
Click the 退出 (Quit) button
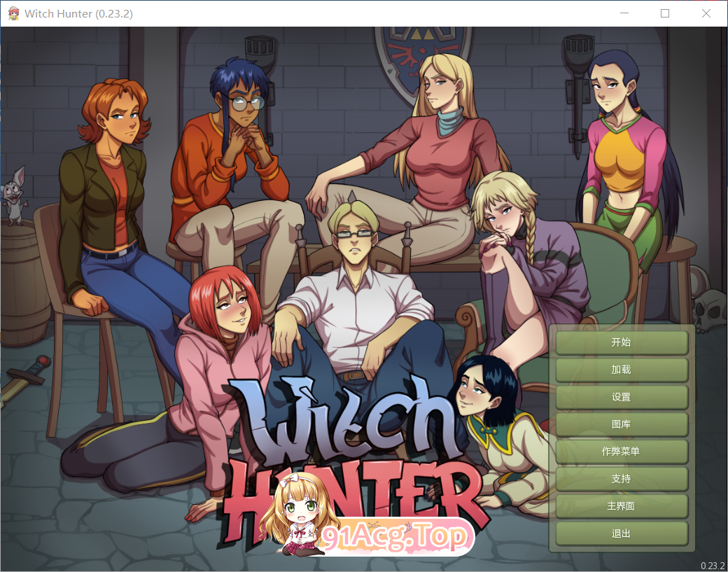click(621, 533)
